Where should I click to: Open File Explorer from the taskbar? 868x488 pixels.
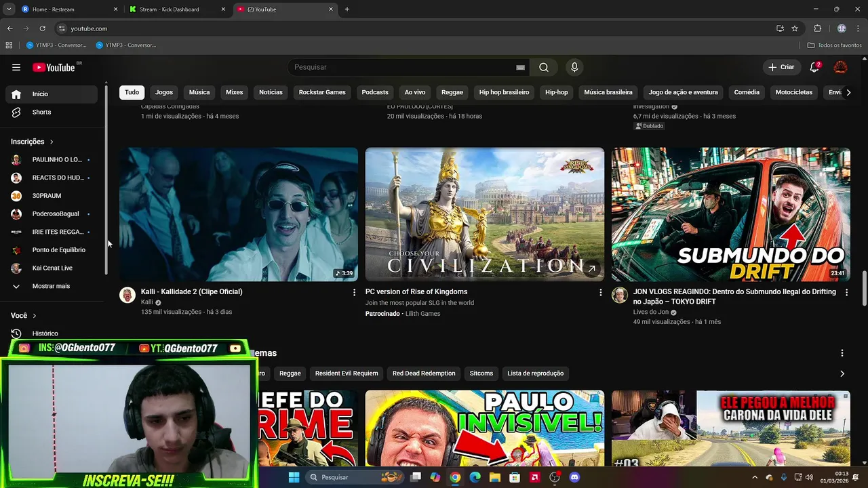click(495, 477)
